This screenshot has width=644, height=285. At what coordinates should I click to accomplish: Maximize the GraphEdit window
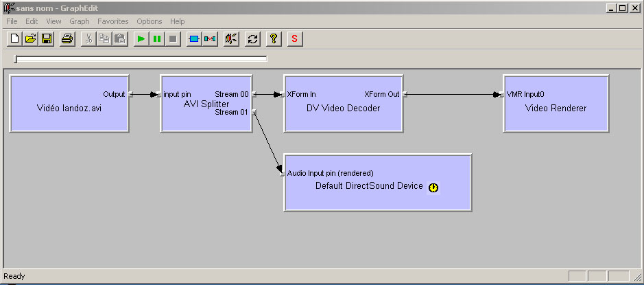(623, 8)
